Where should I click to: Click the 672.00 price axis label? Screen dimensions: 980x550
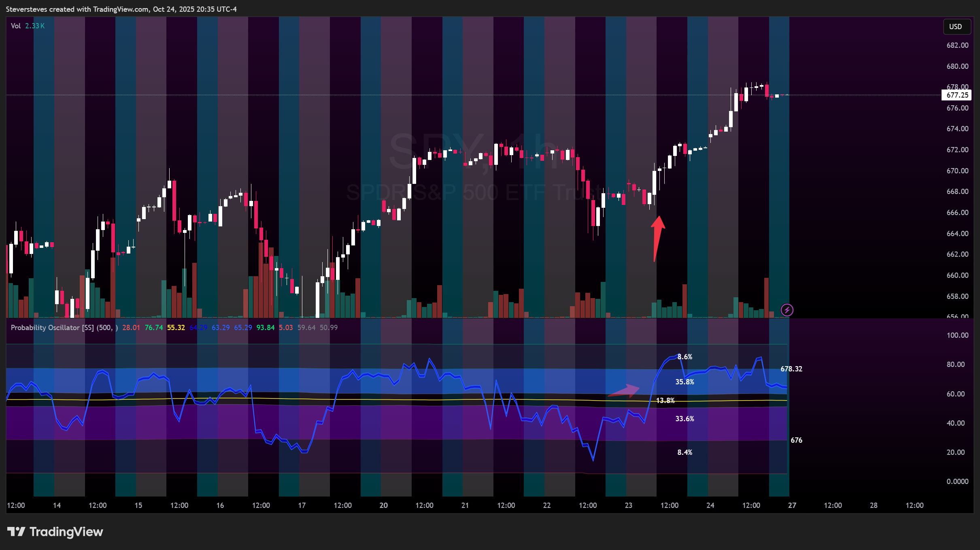coord(957,150)
